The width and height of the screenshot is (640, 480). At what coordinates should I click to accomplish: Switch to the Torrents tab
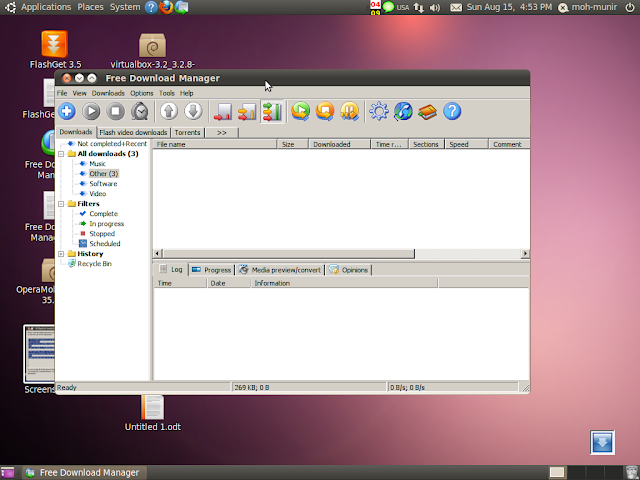coord(187,132)
